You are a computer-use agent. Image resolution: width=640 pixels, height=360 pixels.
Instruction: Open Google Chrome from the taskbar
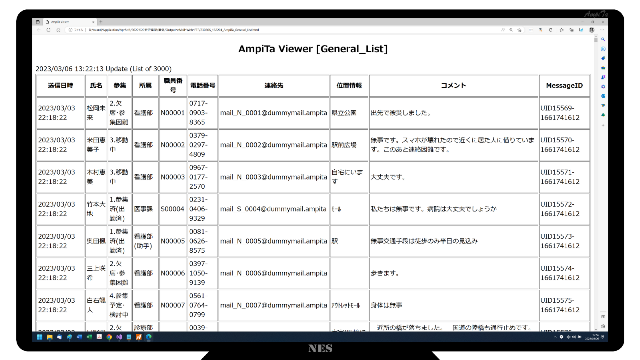click(x=109, y=337)
